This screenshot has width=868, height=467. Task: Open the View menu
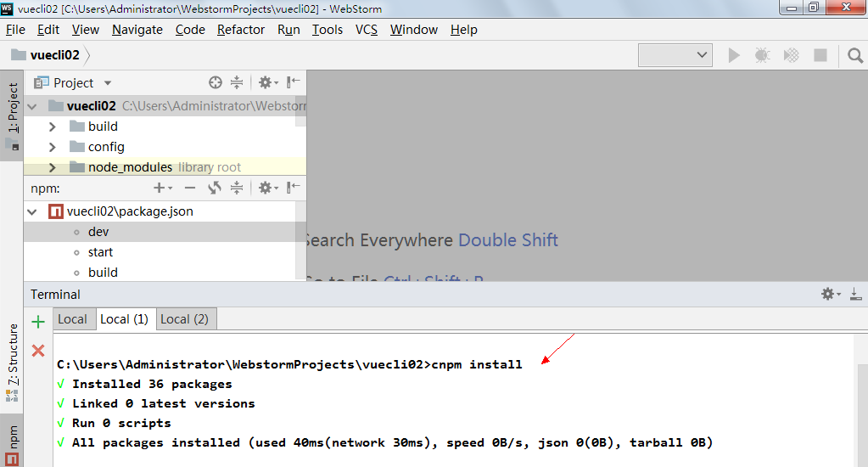[x=85, y=30]
